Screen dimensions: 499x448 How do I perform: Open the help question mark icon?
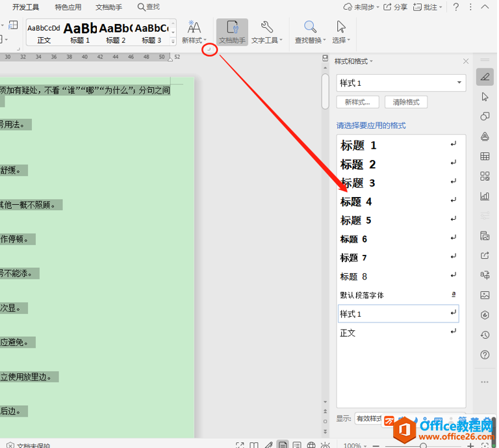(x=455, y=7)
